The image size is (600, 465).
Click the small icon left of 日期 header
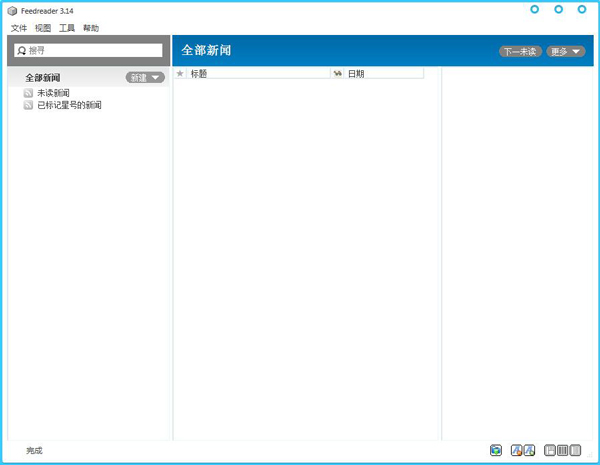coord(338,73)
